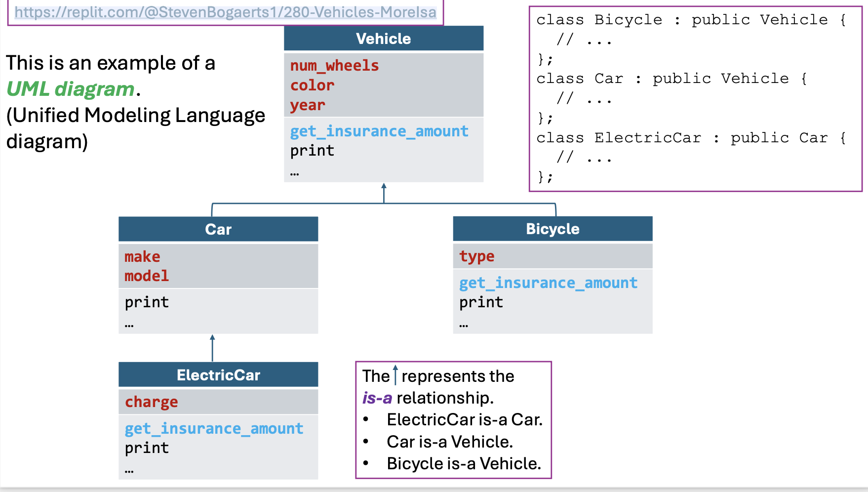
Task: Click the color attribute in Vehicle
Action: [x=312, y=85]
